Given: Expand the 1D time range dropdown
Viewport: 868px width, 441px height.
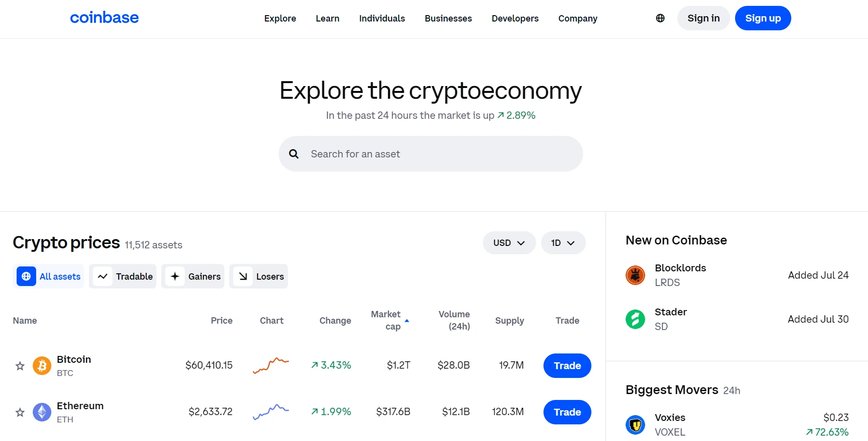Looking at the screenshot, I should (563, 243).
